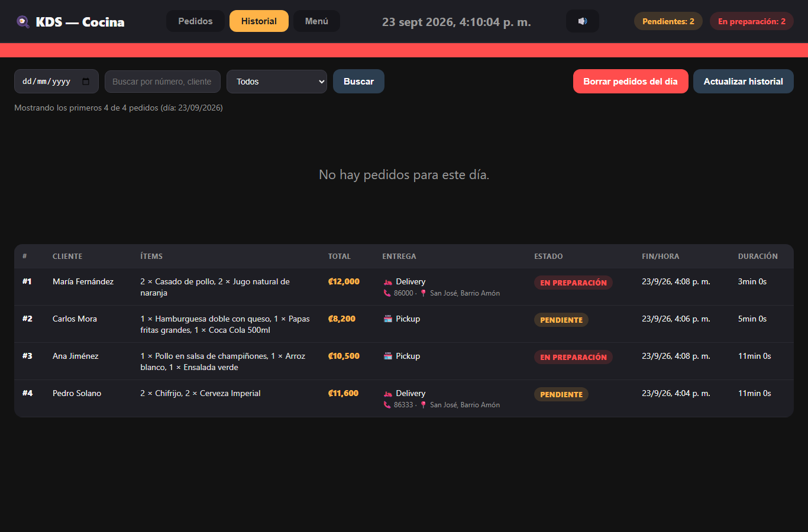Select order #4 number cell

coord(28,393)
